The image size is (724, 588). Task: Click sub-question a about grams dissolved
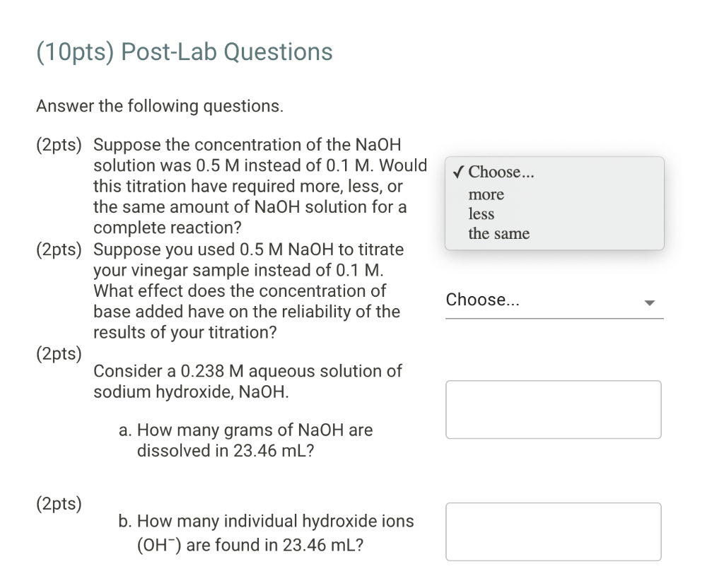245,440
